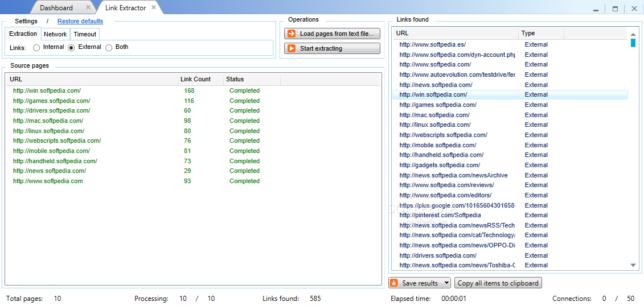The image size is (644, 306).
Task: Click the orange arrow icon on Load pages
Action: coord(291,34)
